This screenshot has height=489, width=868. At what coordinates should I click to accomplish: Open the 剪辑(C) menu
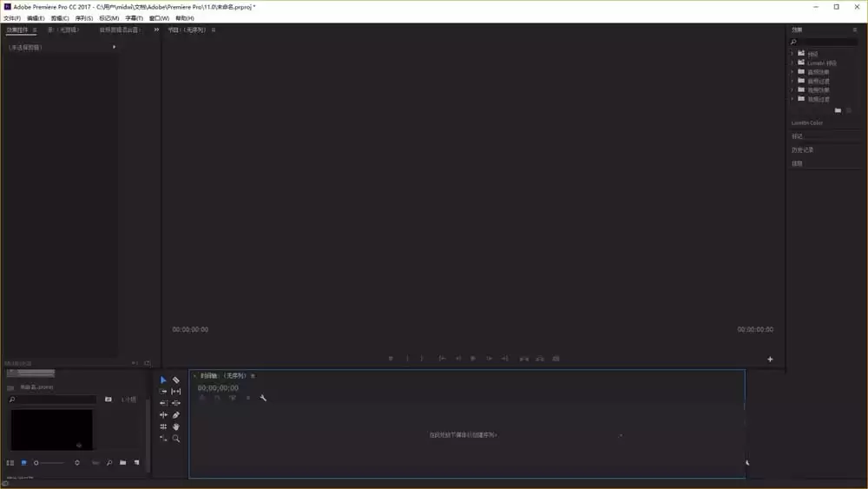pyautogui.click(x=60, y=18)
